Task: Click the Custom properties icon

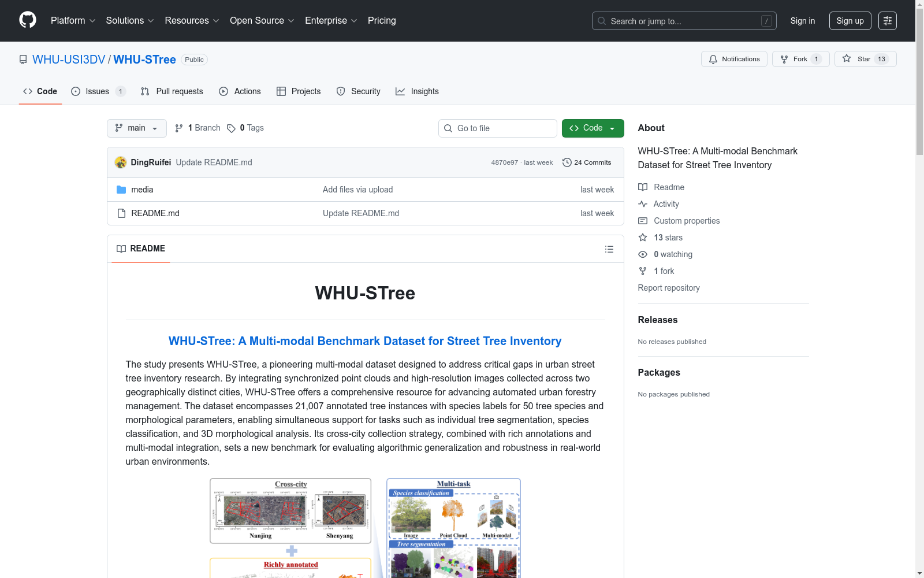Action: coord(643,221)
